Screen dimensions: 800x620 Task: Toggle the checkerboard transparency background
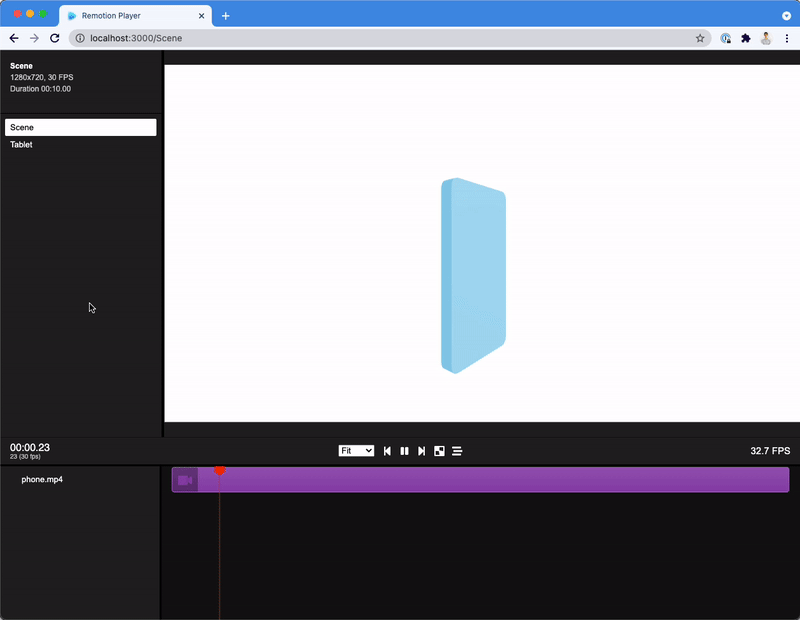click(439, 451)
